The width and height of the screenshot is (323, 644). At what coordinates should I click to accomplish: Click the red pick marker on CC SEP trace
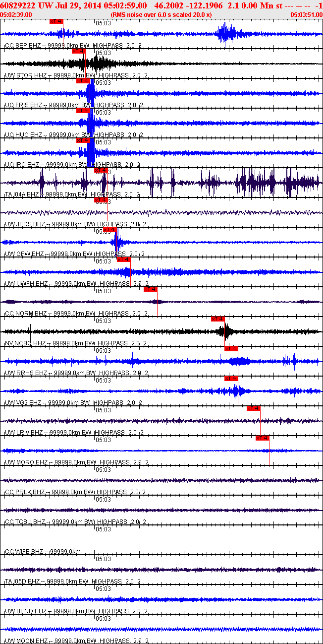(56, 21)
